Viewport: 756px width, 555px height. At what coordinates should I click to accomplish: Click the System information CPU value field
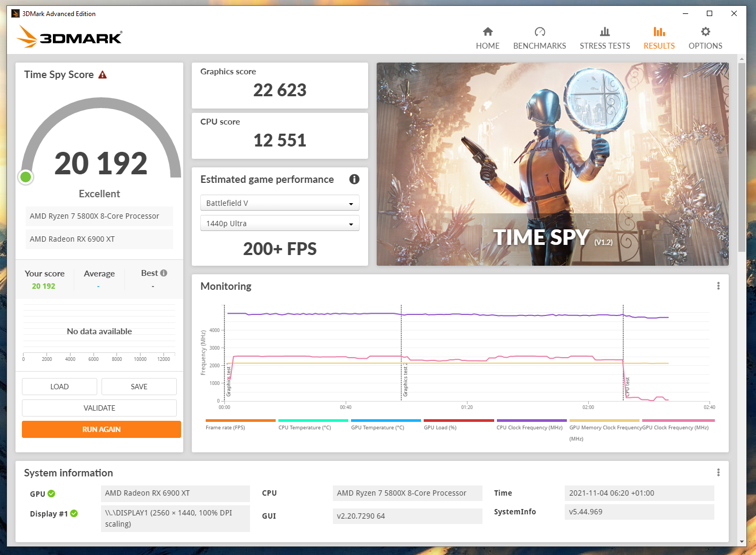pyautogui.click(x=407, y=493)
